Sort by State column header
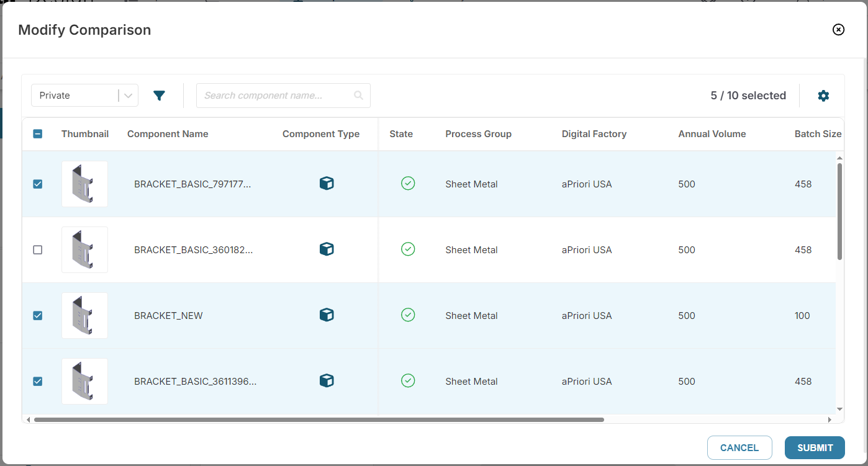Screen dimensions: 868x466 click(401, 134)
